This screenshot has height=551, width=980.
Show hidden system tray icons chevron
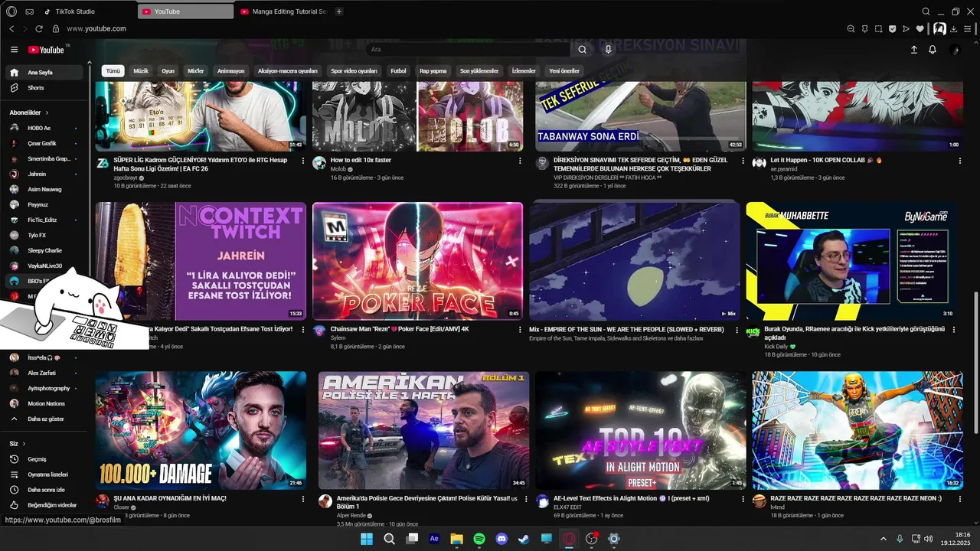point(884,539)
